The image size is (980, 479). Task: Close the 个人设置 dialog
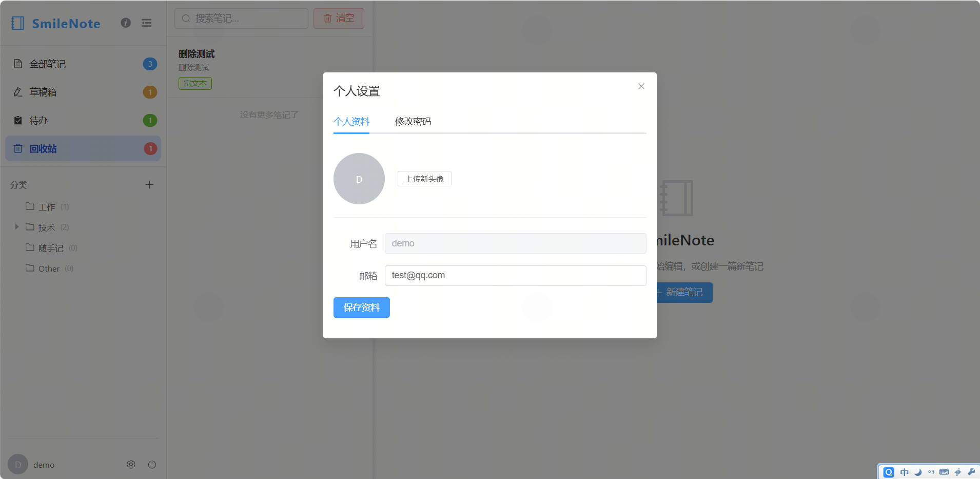[x=641, y=86]
